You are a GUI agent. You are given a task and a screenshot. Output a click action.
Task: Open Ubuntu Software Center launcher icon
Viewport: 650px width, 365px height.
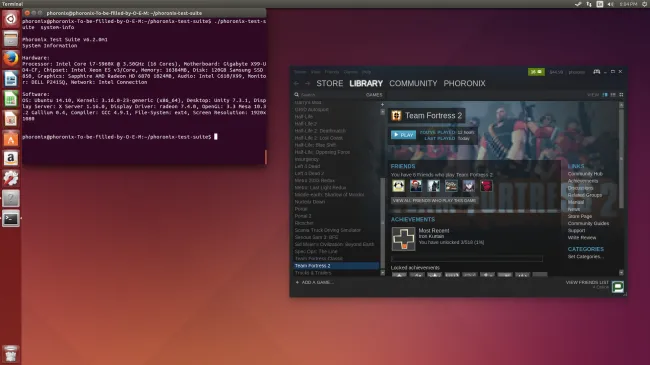(11, 139)
